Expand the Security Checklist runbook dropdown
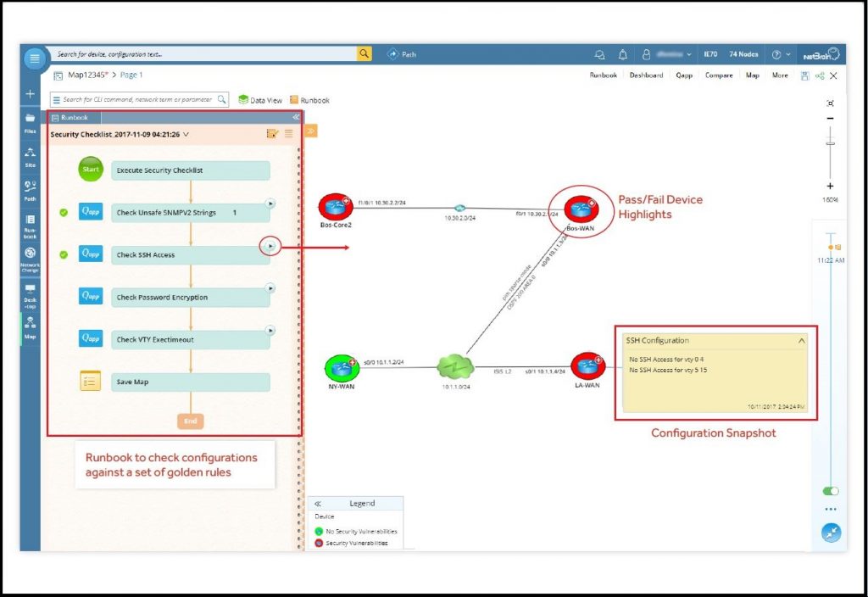868x597 pixels. 186,135
